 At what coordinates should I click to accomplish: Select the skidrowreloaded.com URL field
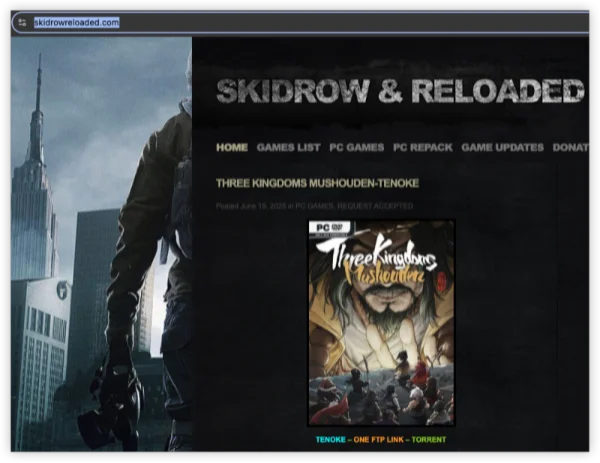76,22
